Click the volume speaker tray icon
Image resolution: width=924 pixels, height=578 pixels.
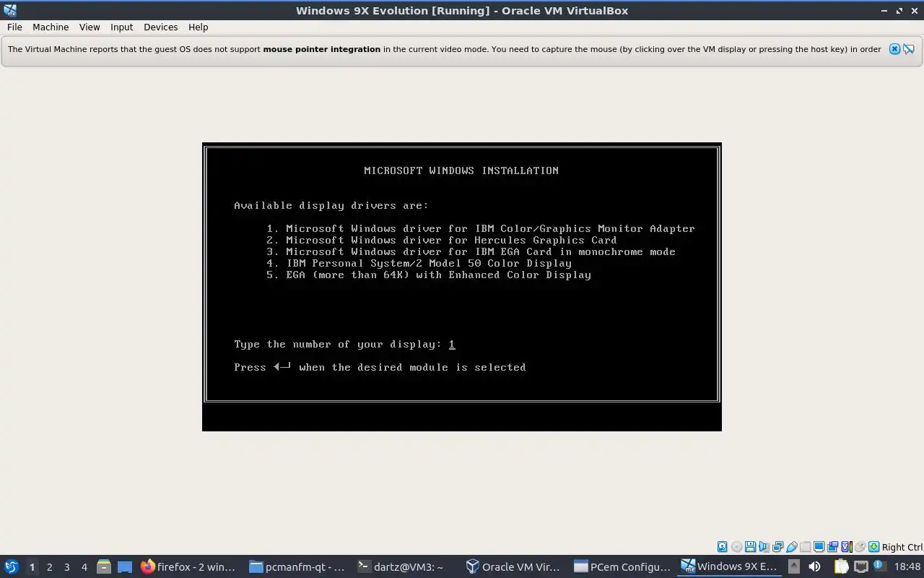[814, 566]
